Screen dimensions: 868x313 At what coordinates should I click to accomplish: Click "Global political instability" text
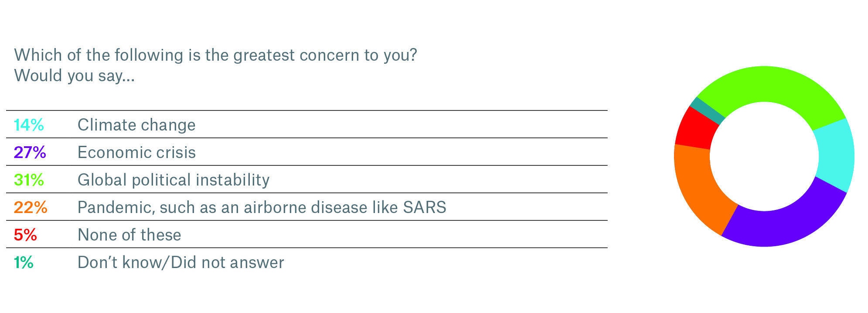174,180
